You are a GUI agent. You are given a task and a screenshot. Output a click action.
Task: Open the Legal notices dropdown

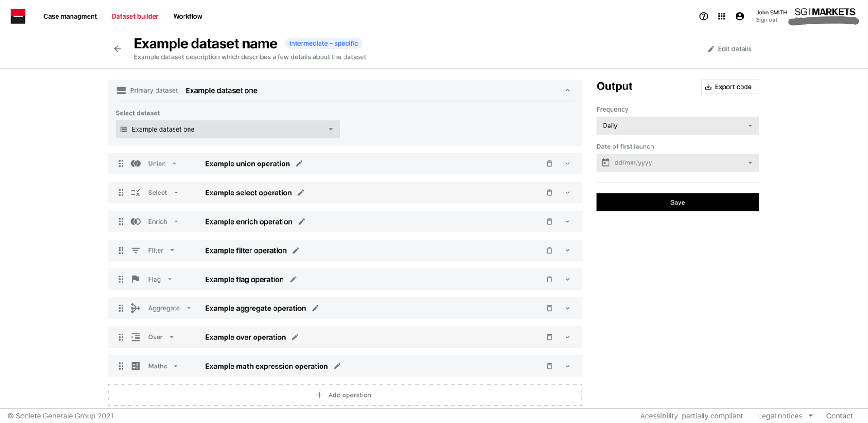(785, 416)
